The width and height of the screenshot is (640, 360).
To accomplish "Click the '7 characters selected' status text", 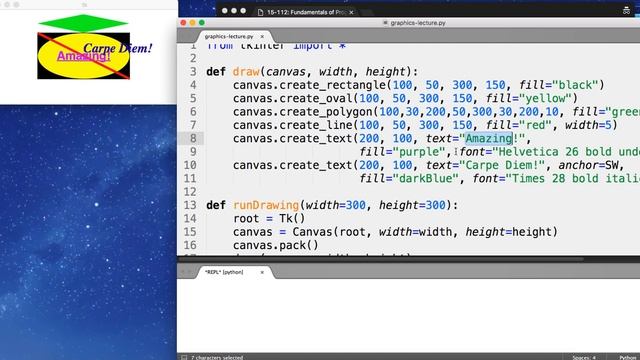I will tap(217, 358).
